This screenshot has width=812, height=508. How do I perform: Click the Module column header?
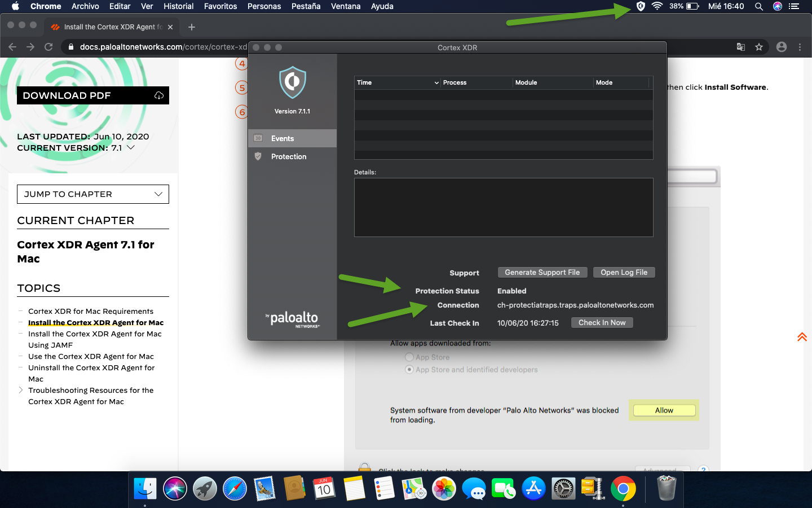click(553, 82)
